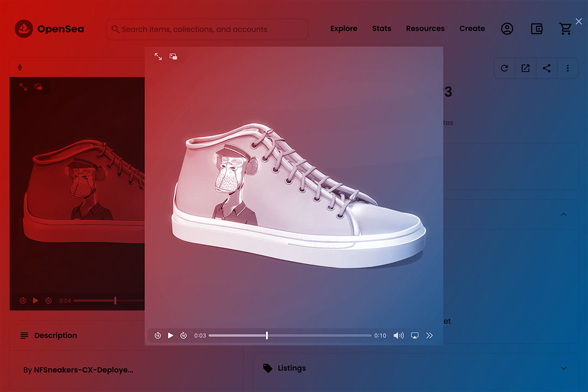
Task: Click the foreground video progress slider
Action: point(290,335)
